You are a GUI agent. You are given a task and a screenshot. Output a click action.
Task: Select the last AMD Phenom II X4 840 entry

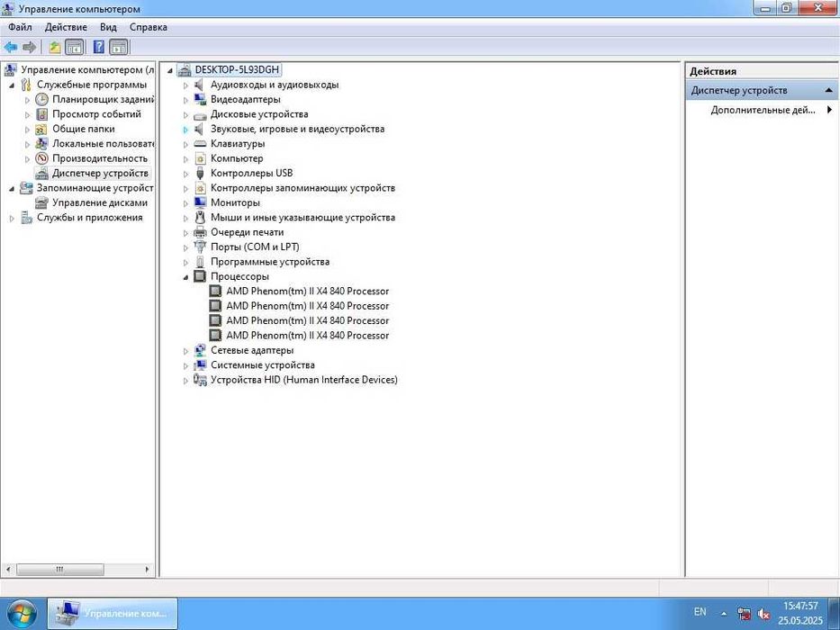pyautogui.click(x=308, y=336)
